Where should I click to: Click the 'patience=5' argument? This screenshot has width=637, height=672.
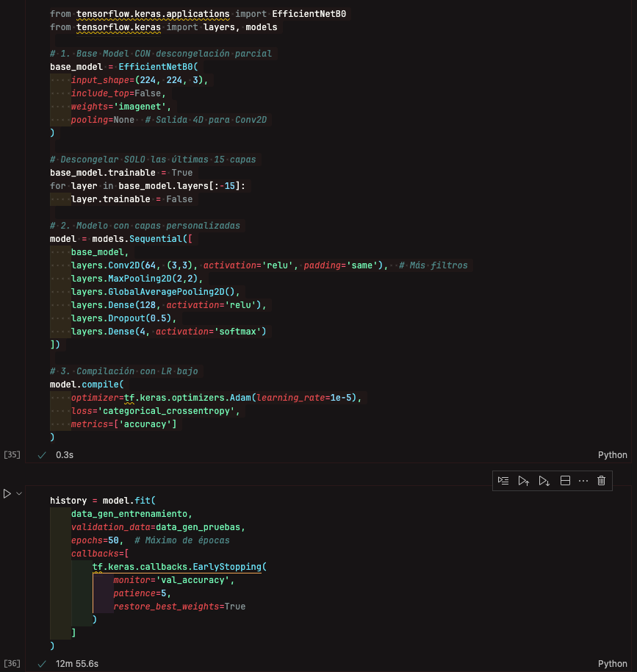tap(140, 593)
